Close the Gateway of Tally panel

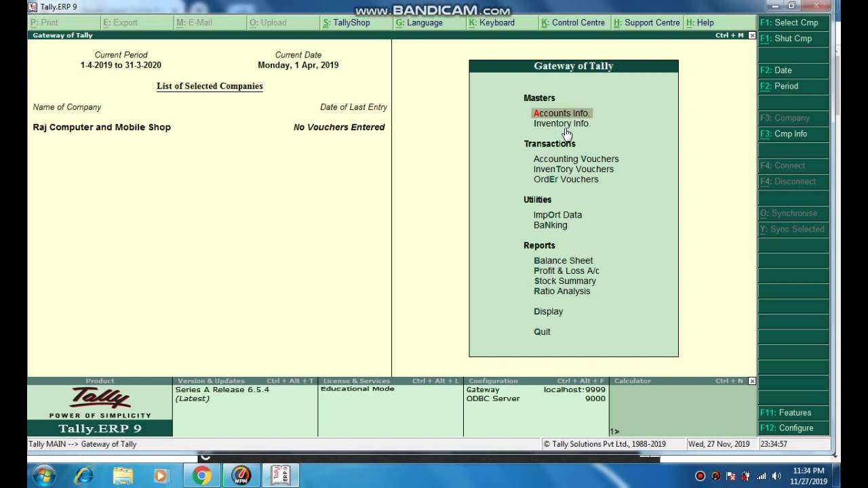752,35
